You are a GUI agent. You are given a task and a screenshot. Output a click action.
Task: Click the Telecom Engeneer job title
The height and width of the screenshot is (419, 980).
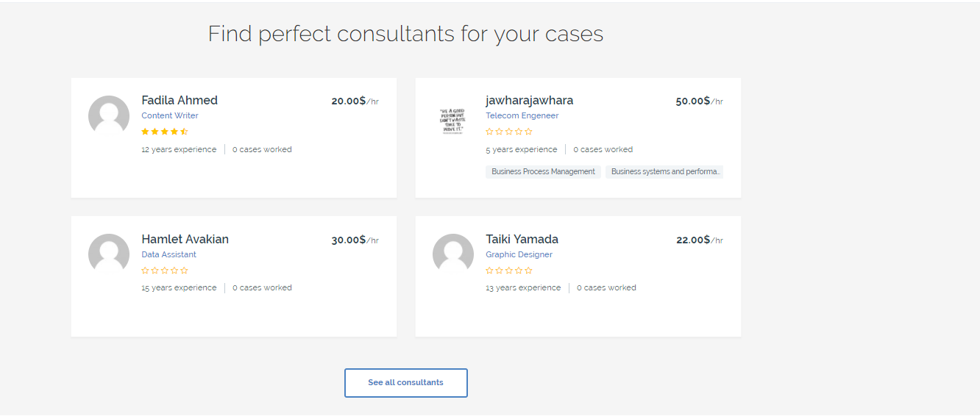(522, 116)
